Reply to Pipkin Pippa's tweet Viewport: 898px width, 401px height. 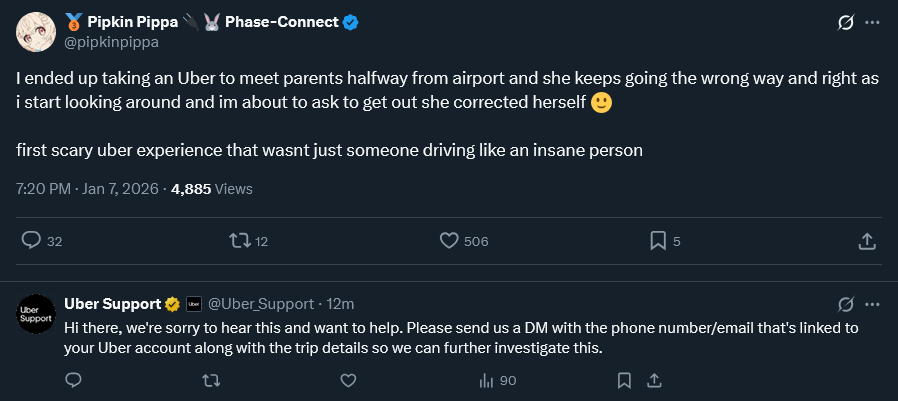tap(31, 241)
